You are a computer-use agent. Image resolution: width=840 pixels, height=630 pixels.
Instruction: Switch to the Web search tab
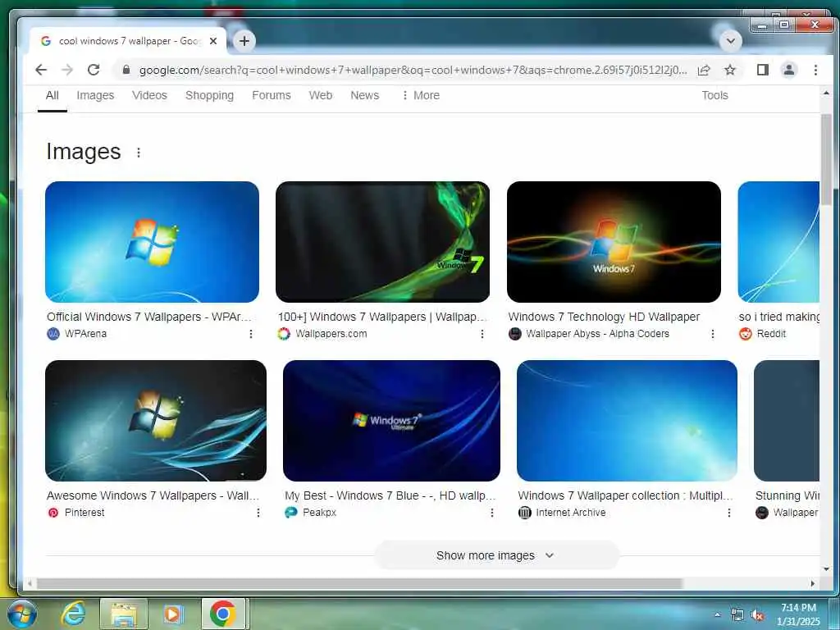tap(321, 95)
